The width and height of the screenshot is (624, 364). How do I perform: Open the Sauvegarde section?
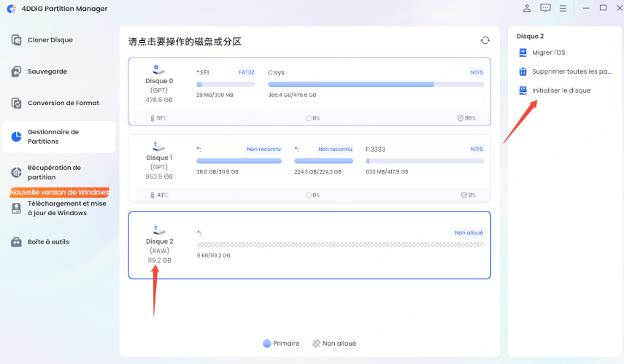click(x=47, y=71)
